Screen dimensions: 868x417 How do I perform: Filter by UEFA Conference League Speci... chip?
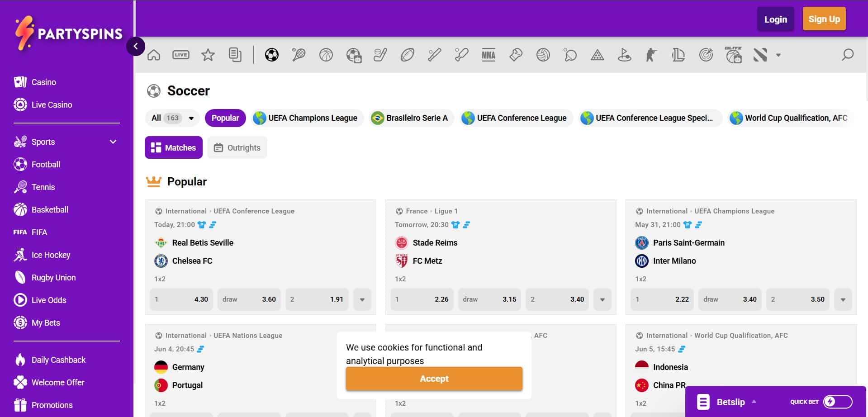tap(650, 118)
